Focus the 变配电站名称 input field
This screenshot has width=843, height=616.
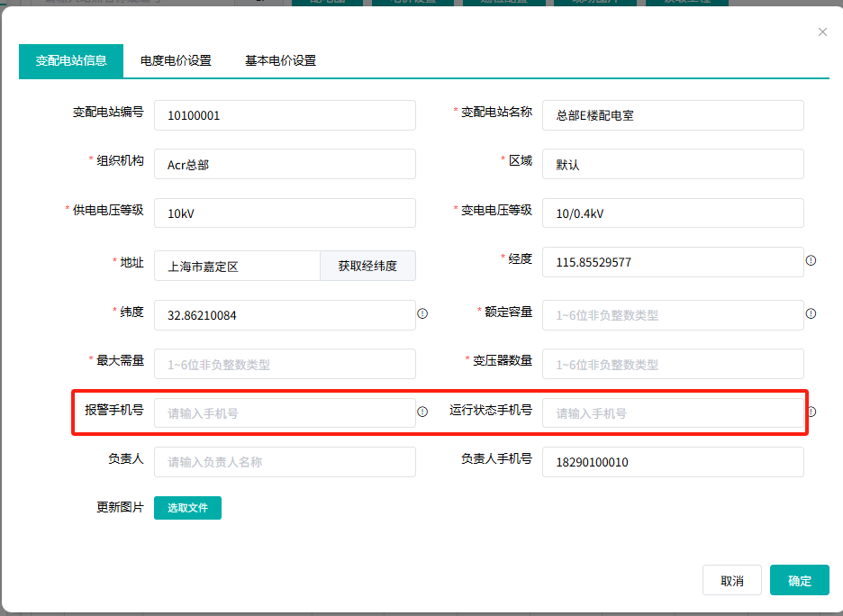[x=672, y=115]
